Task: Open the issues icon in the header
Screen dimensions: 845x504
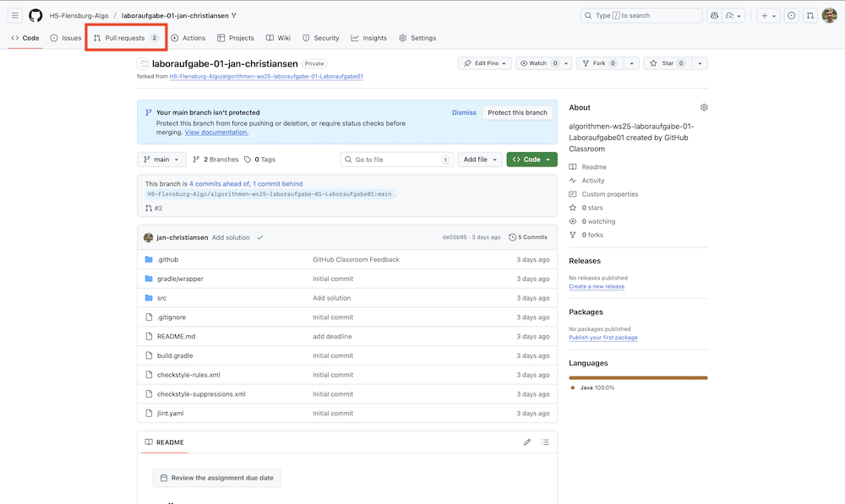Action: click(791, 15)
